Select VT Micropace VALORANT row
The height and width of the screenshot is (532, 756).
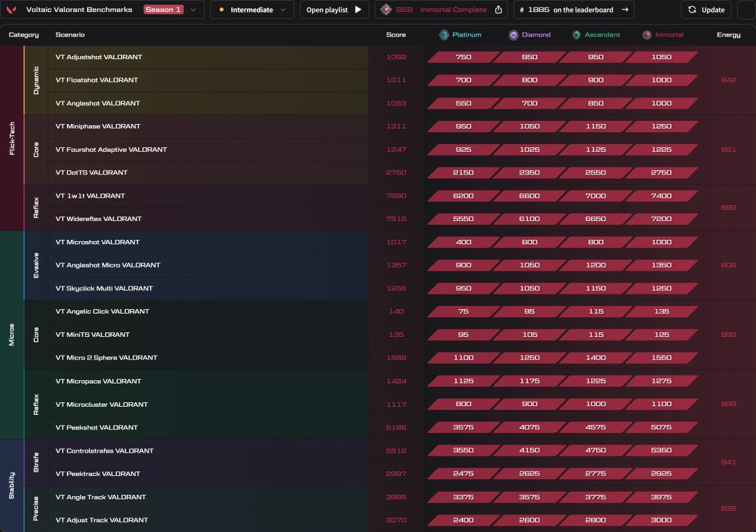pyautogui.click(x=209, y=381)
